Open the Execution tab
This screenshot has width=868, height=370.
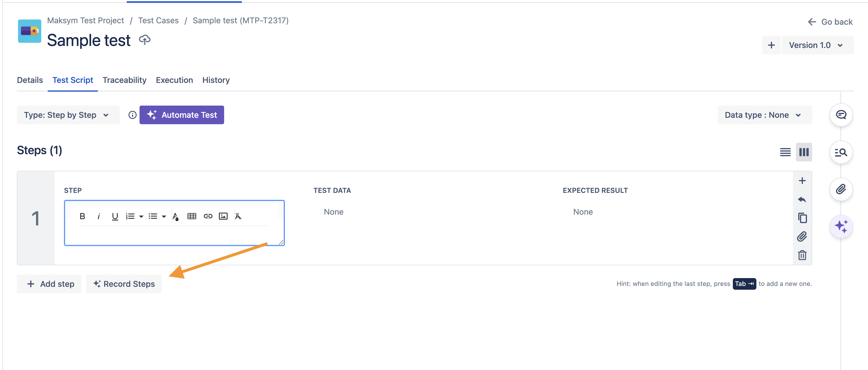[174, 80]
